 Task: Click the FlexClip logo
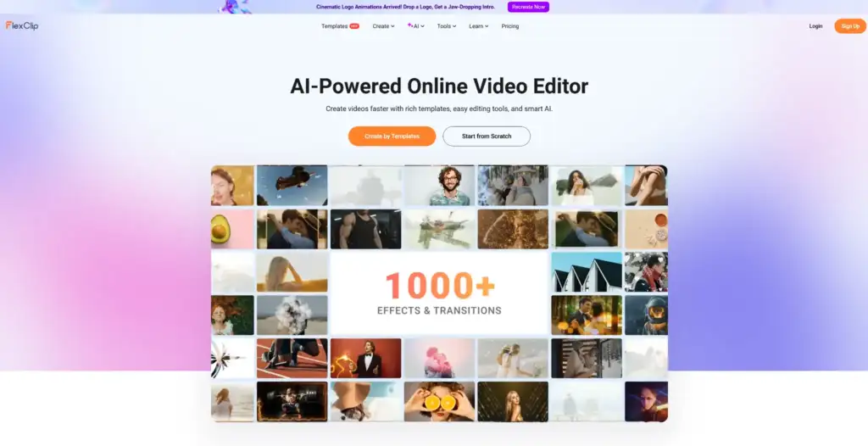tap(22, 26)
